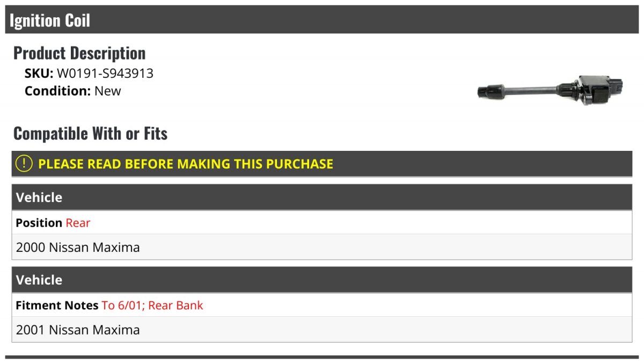Viewport: 644px width, 364px height.
Task: Select the 2001 Nissan Maxima row
Action: [x=78, y=330]
